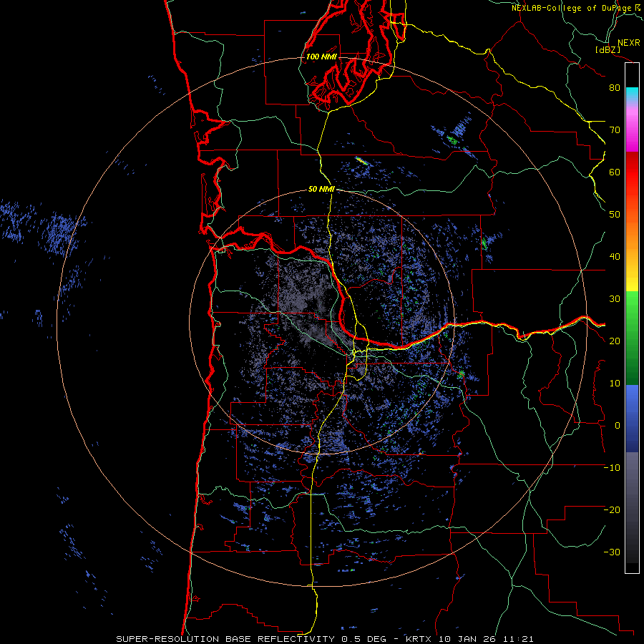Click the 20 value on the dBZ scale
Image resolution: width=644 pixels, height=644 pixels.
615,341
